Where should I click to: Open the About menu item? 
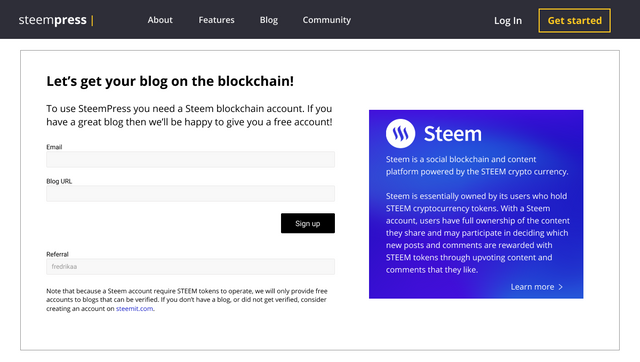[x=160, y=20]
